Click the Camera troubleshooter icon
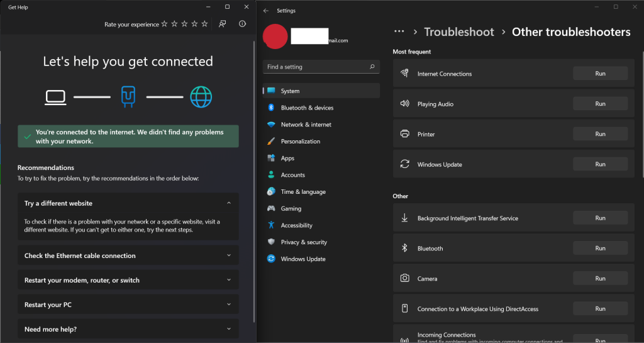 (x=404, y=278)
